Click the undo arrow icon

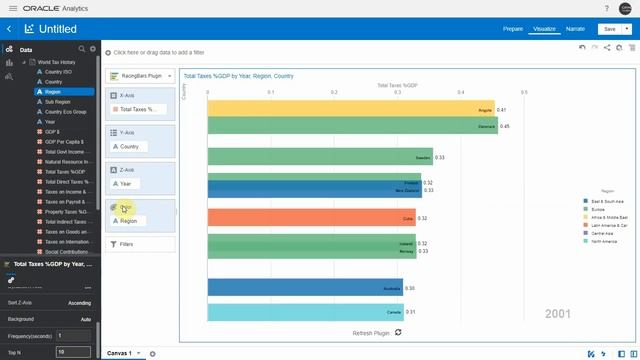click(x=582, y=47)
